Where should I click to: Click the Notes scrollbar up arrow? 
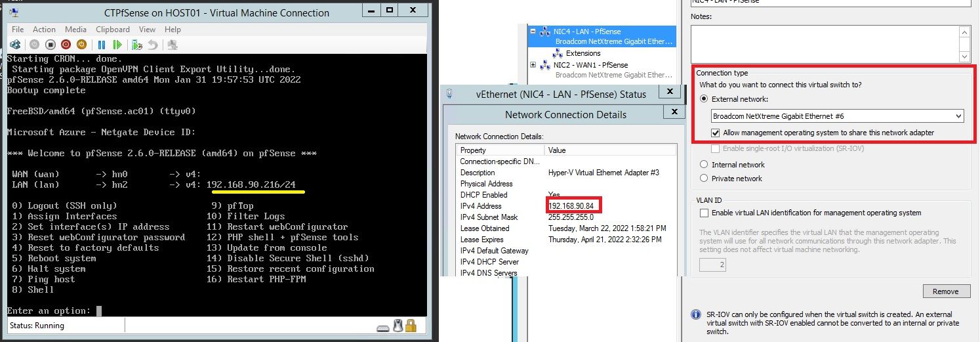tap(965, 32)
